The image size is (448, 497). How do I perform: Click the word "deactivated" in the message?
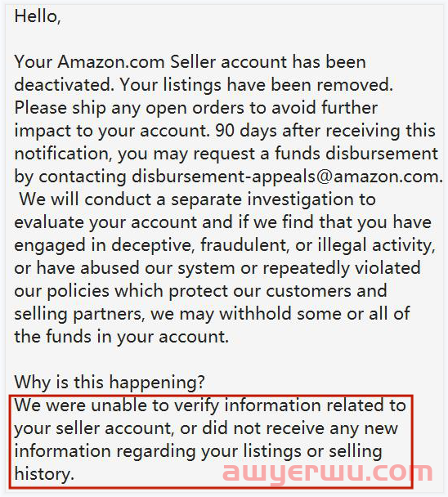point(65,85)
